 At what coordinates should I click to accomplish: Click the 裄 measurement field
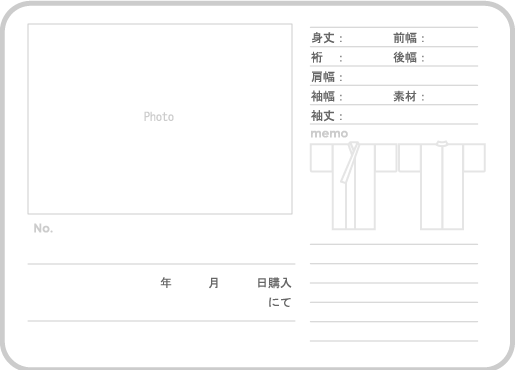[x=352, y=57]
